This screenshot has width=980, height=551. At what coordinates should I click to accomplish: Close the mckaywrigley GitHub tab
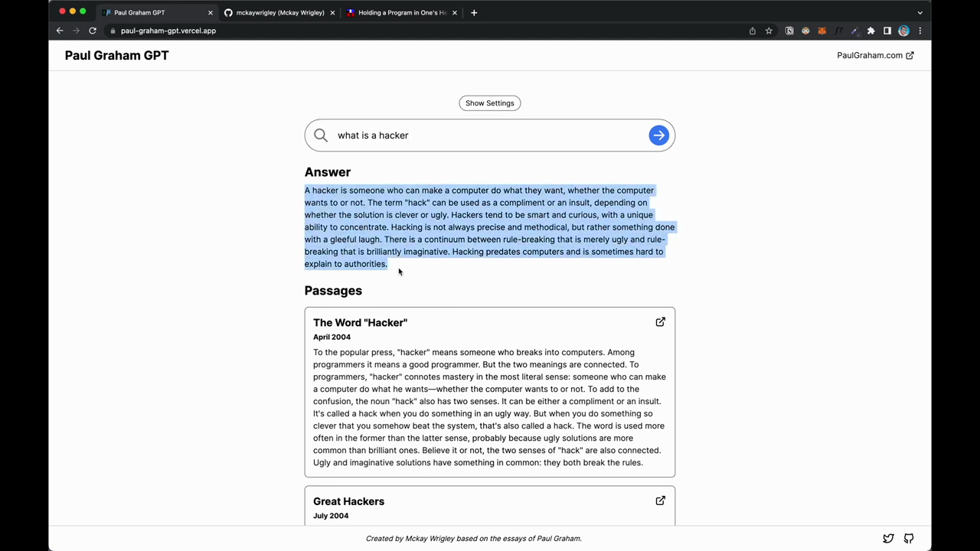click(332, 12)
